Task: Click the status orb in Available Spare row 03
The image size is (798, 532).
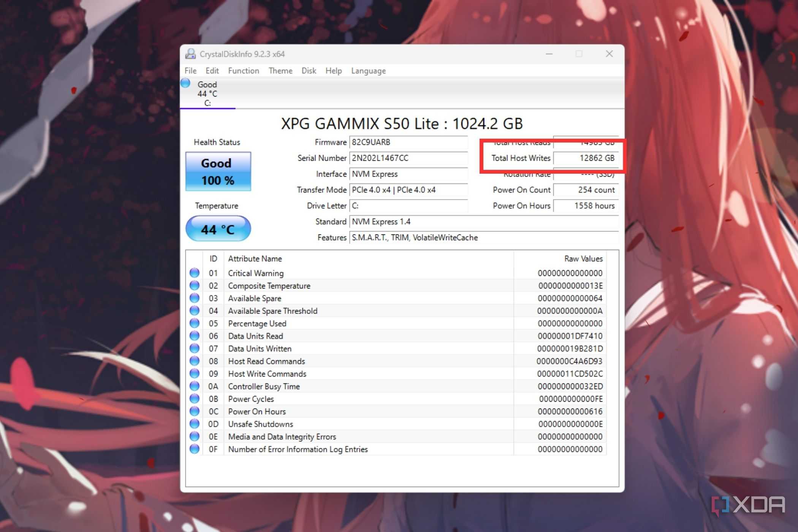Action: coord(195,298)
